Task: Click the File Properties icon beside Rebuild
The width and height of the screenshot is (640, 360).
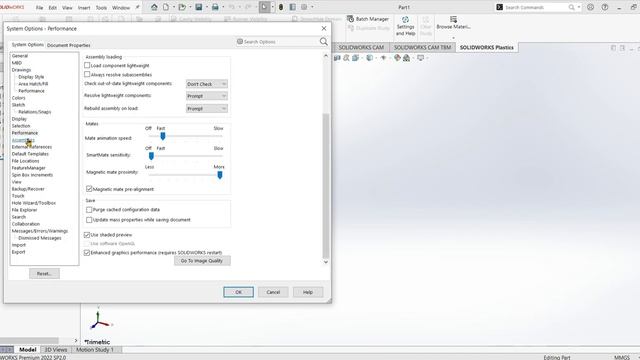Action: (x=293, y=7)
